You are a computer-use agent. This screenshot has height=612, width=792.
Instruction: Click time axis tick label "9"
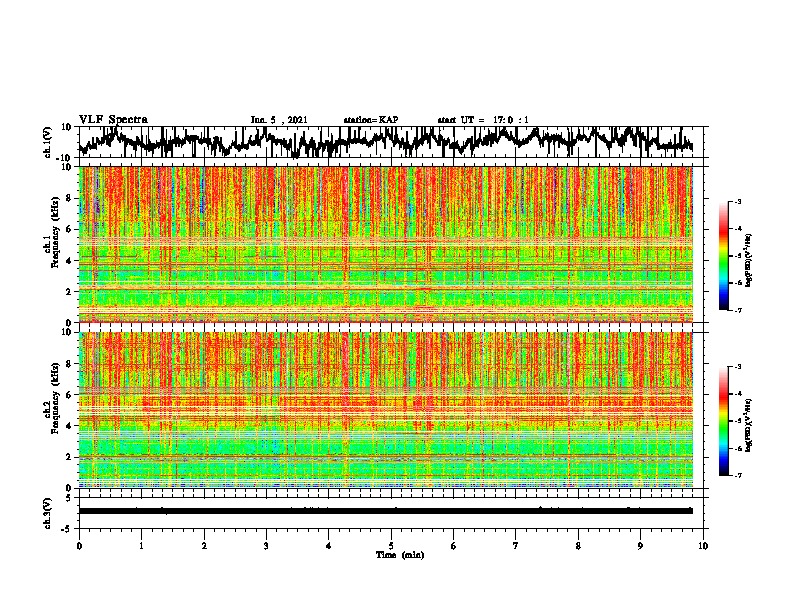click(x=640, y=546)
